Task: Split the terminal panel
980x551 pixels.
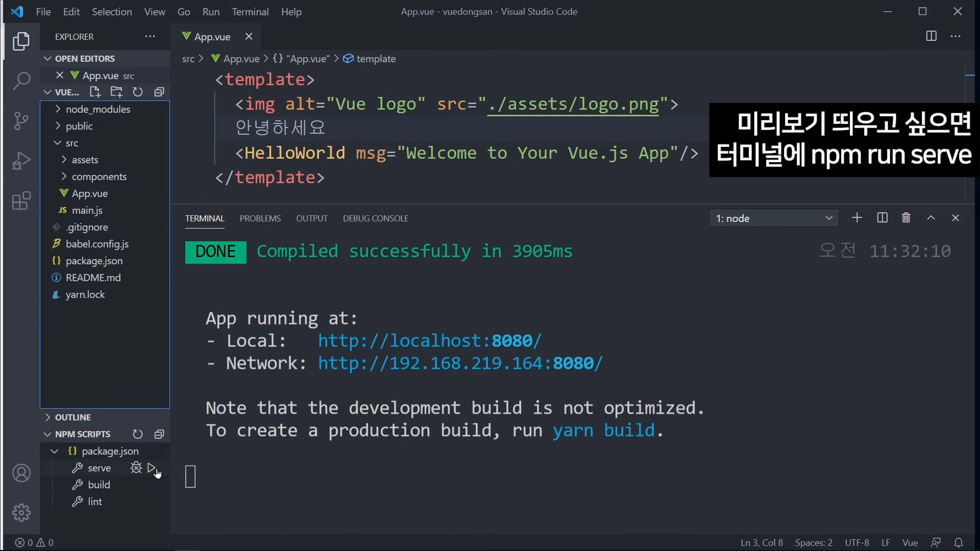Action: coord(882,218)
